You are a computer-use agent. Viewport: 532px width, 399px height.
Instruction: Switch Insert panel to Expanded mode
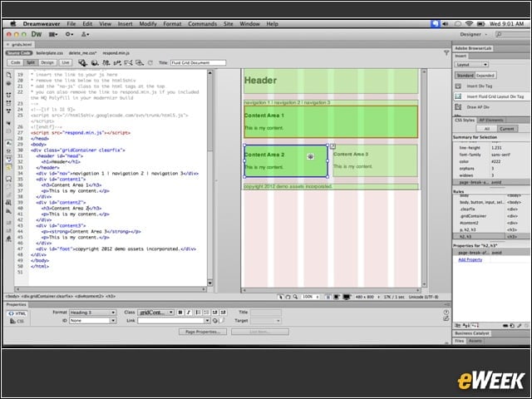[485, 76]
